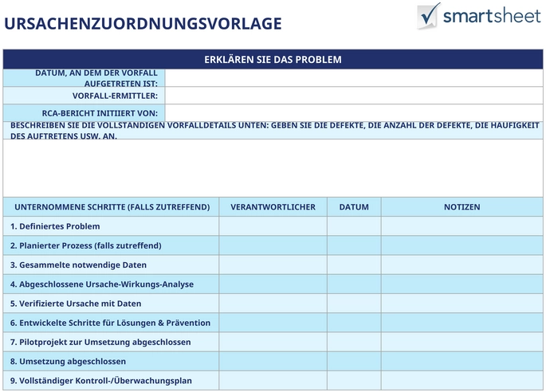Click the ERKLÄREN SIE DAS PROBLEM header
546x392 pixels.
(273, 59)
